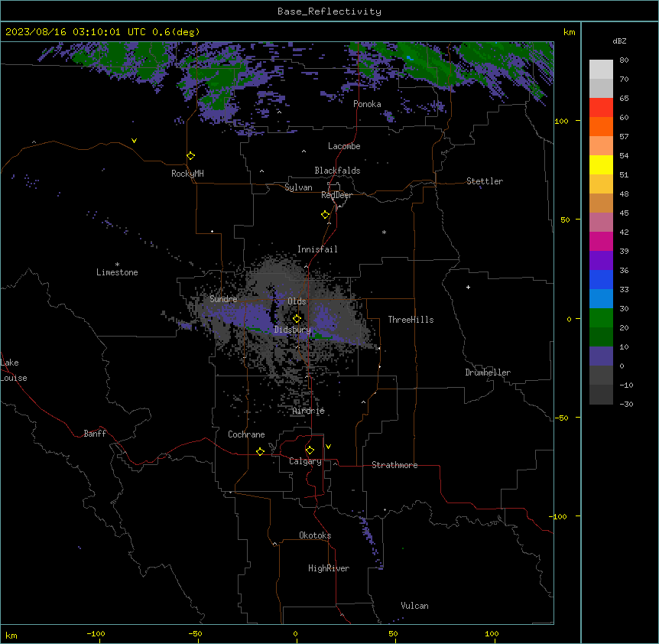Click the Banff town label
Viewport: 659px width, 644px height.
pyautogui.click(x=95, y=434)
